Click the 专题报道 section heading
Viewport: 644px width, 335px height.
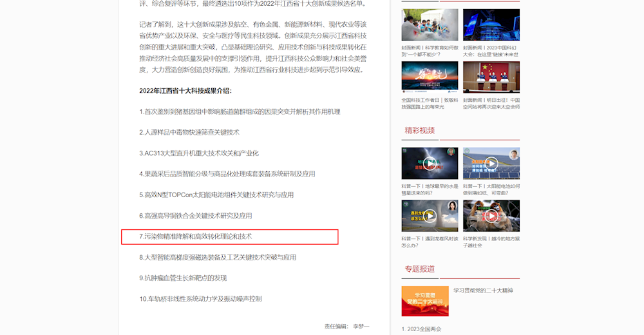point(419,269)
